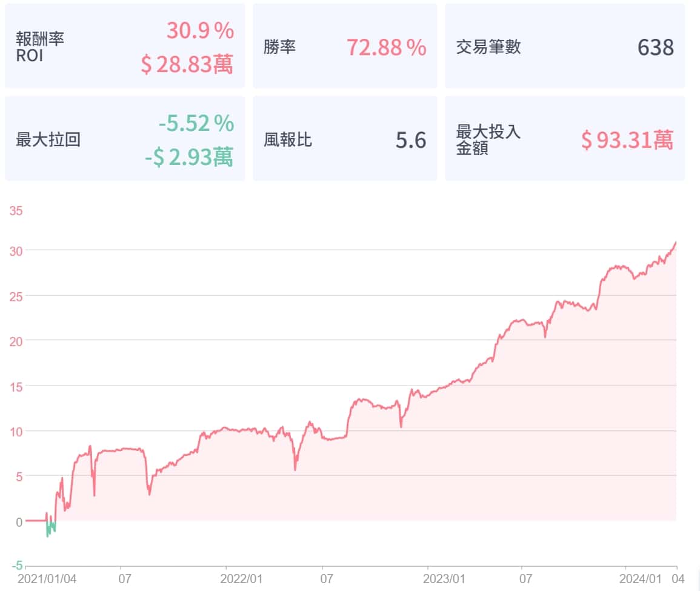The image size is (700, 591).
Task: Click the 35 label on the y-axis
Action: coord(16,211)
